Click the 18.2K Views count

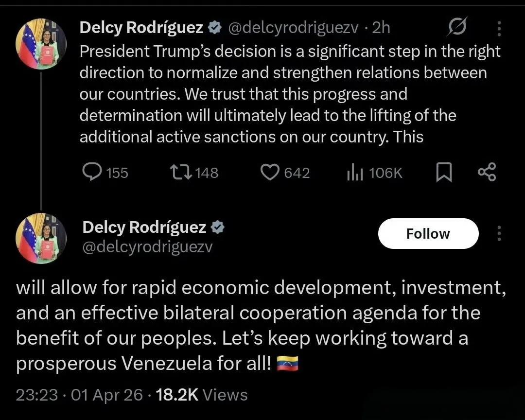tap(202, 395)
